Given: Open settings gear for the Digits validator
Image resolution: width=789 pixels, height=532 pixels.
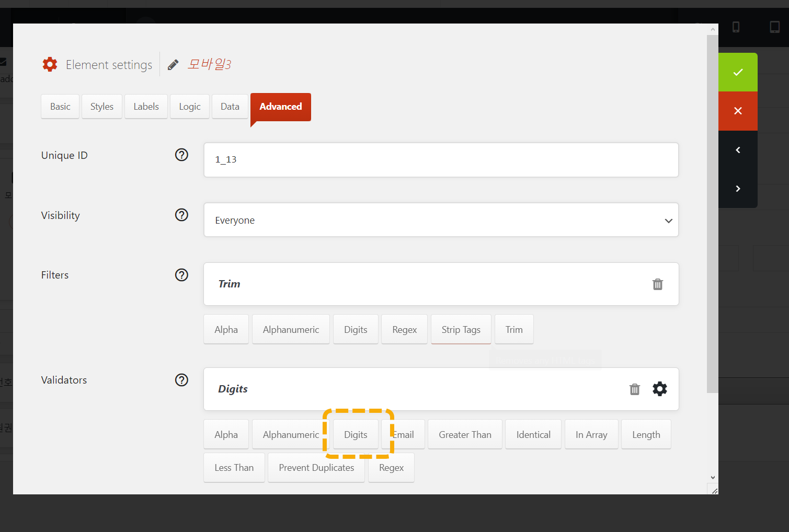Looking at the screenshot, I should tap(660, 389).
